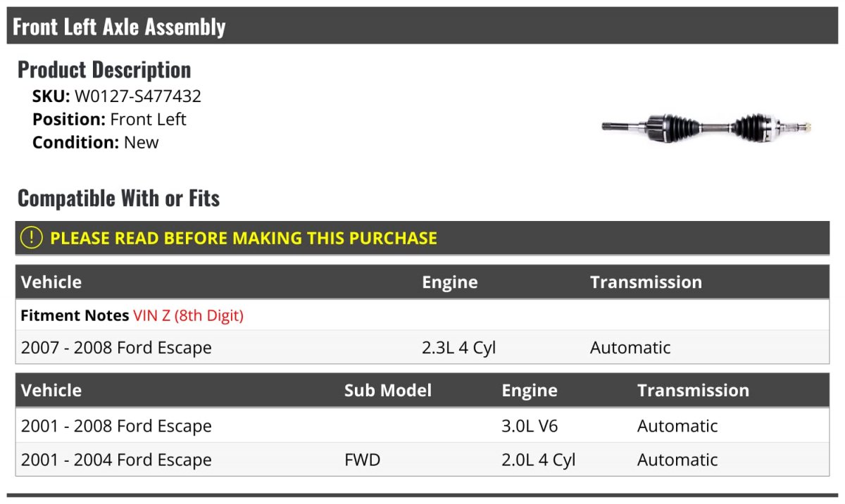Click the PLEASE READ BEFORE MAKING THIS PURCHASE banner
The width and height of the screenshot is (845, 504).
(x=423, y=238)
